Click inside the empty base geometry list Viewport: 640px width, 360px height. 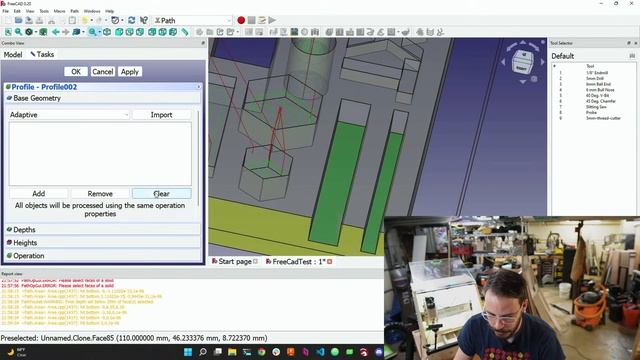(x=100, y=154)
